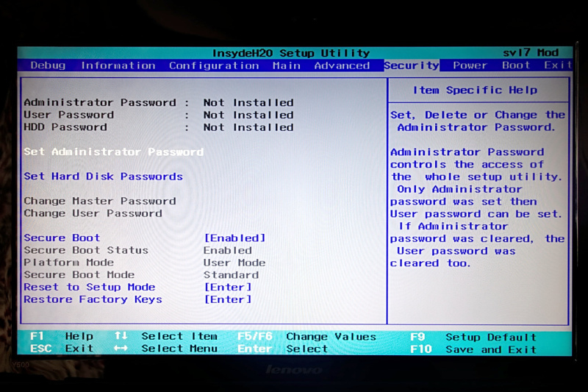Select the Main tab
The width and height of the screenshot is (588, 392).
click(x=286, y=65)
